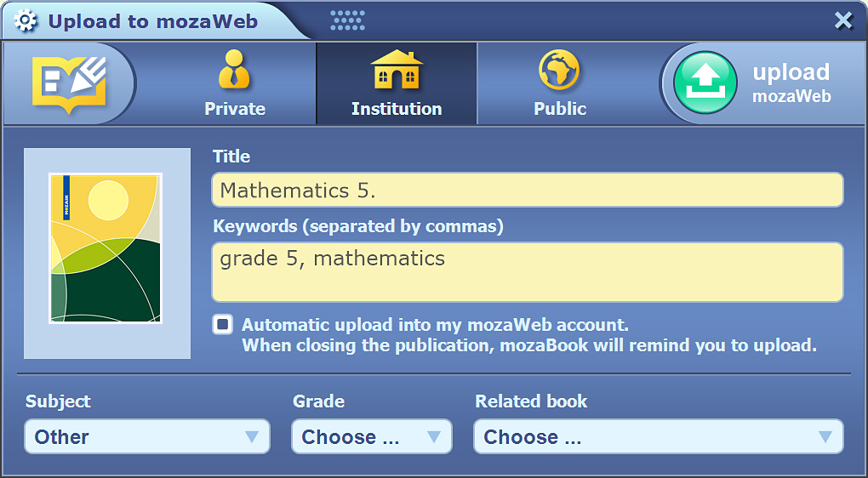This screenshot has height=478, width=868.
Task: Click the green upload arrow icon
Action: (x=705, y=83)
